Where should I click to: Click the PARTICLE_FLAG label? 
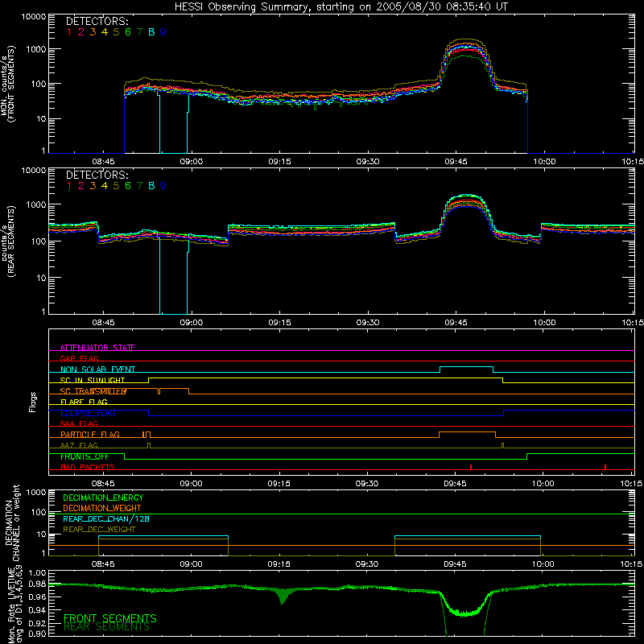pyautogui.click(x=90, y=434)
